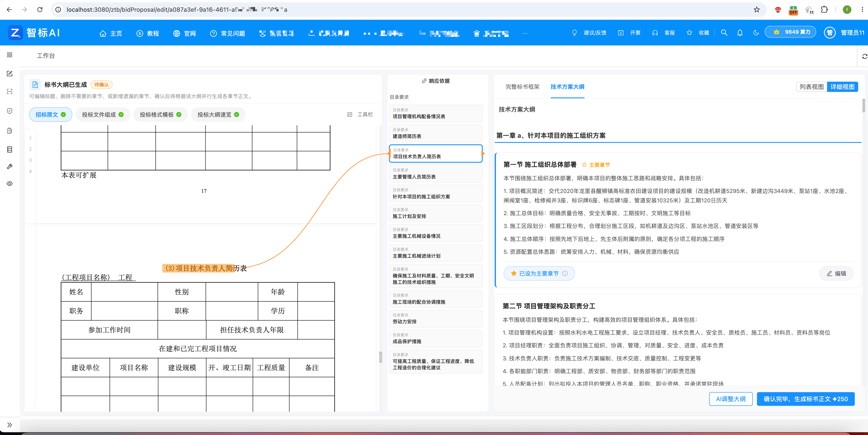Click the sidebar eye preview icon
Image resolution: width=868 pixels, height=435 pixels.
click(9, 183)
